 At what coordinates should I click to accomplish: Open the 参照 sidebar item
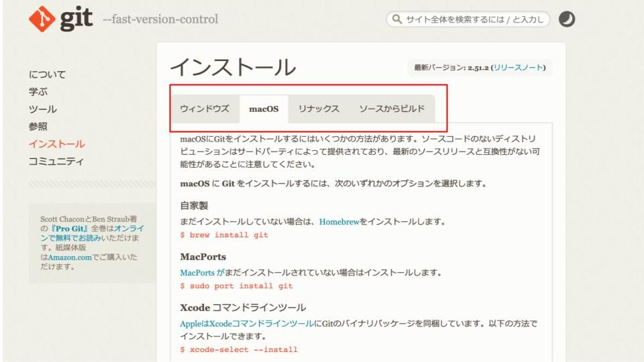(x=38, y=126)
